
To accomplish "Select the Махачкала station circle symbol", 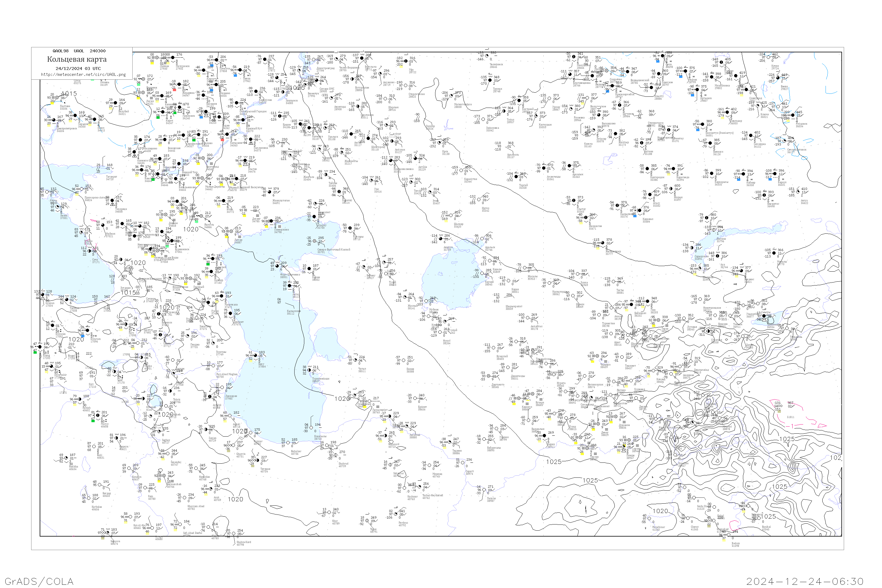I will [x=222, y=296].
